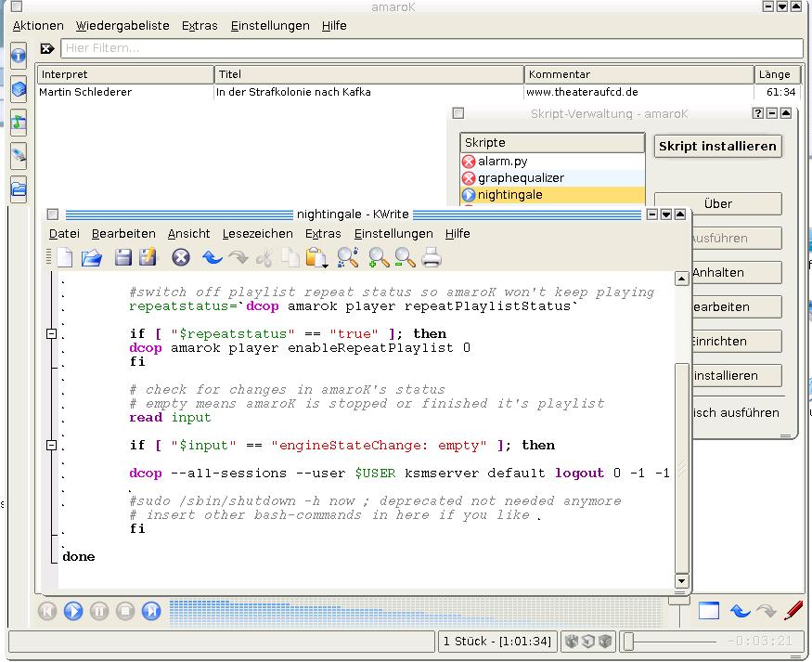Sort playlist by Interpret column header
Viewport: 812px width, 662px height.
[125, 74]
